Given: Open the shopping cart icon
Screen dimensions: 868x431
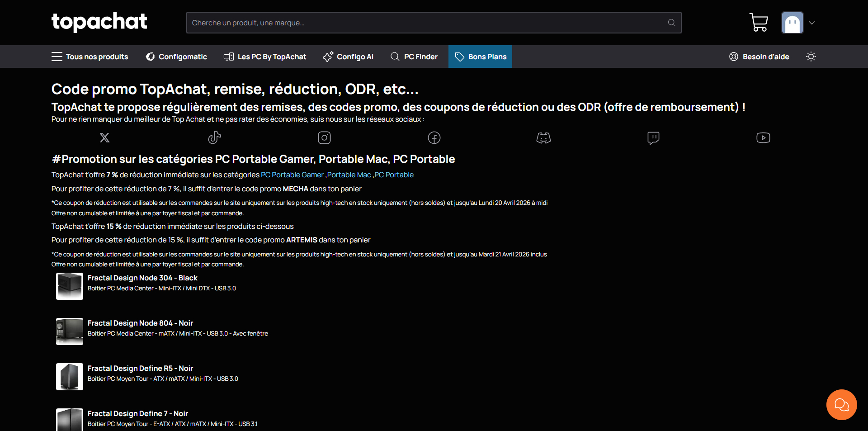Looking at the screenshot, I should coord(759,22).
